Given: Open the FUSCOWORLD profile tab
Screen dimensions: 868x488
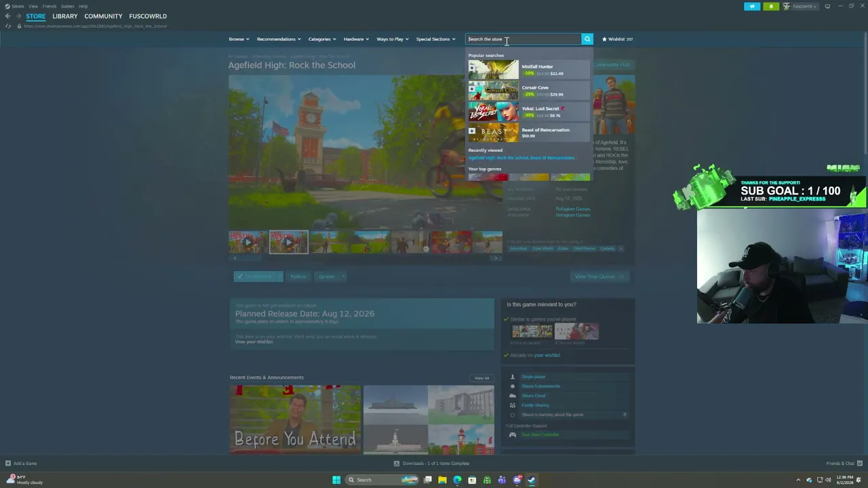Looking at the screenshot, I should [148, 16].
